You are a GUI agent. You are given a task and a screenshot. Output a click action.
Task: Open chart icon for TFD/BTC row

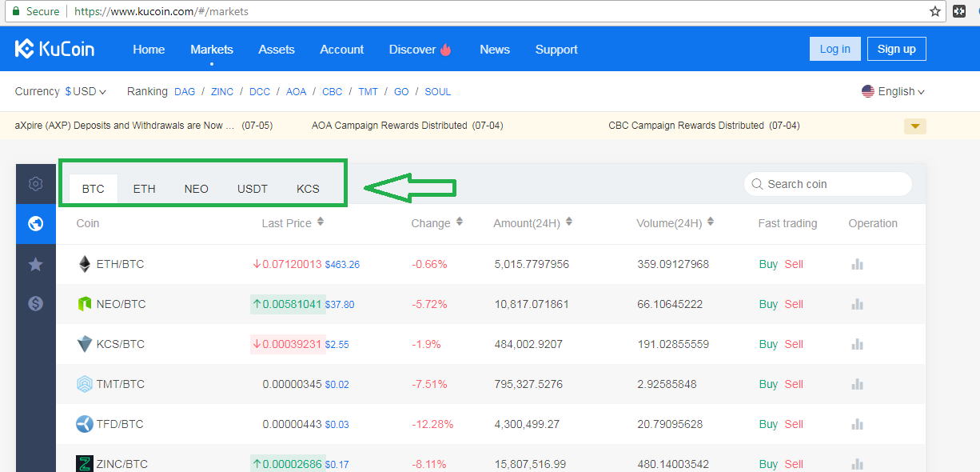[858, 424]
